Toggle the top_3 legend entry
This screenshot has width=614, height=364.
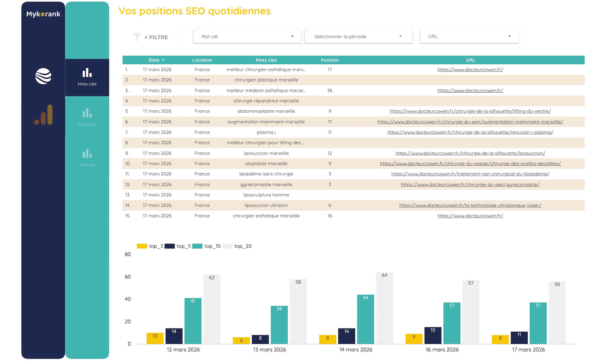150,246
